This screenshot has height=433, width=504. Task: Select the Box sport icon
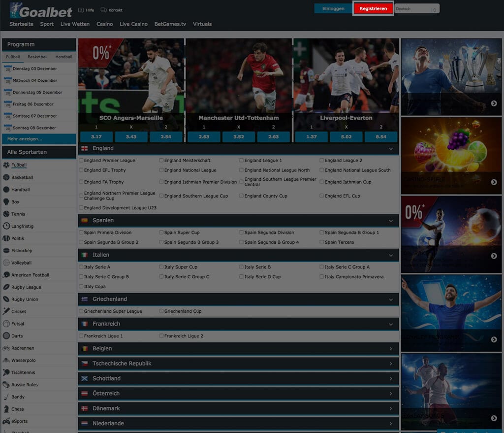[7, 202]
